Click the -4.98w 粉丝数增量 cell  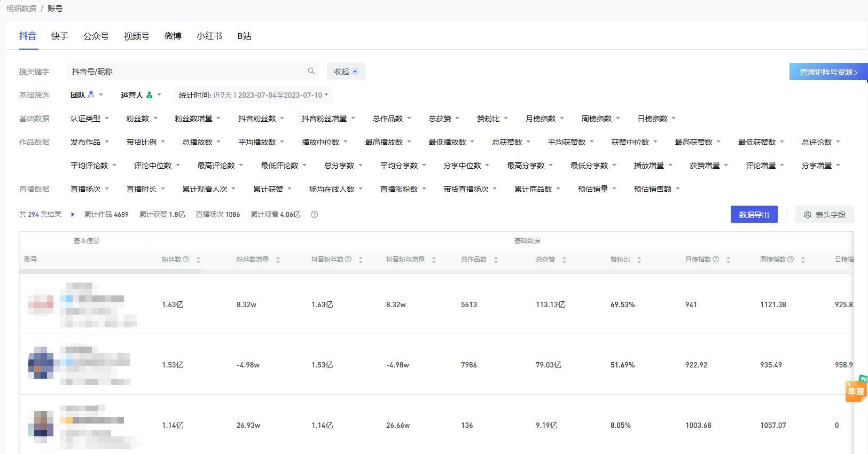tap(248, 365)
